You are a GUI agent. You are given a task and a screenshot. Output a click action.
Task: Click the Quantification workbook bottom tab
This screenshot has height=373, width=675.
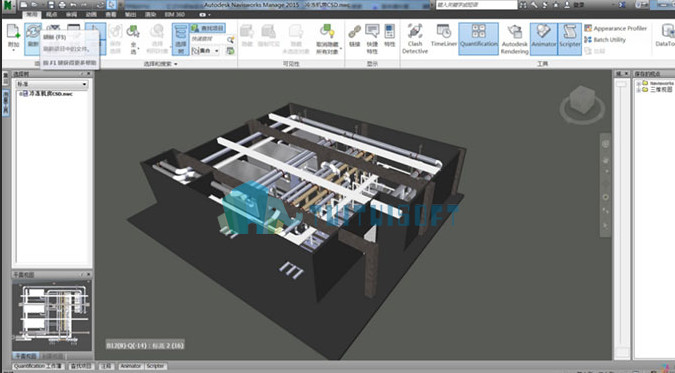(x=38, y=366)
